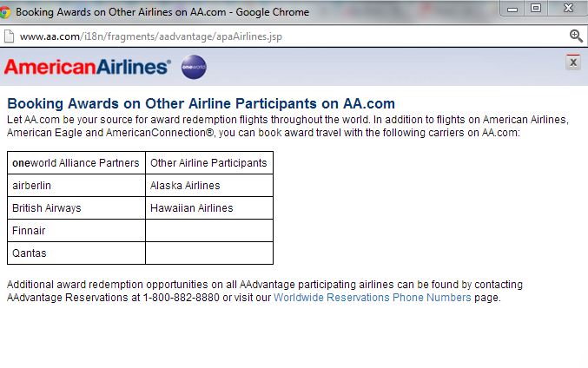Minimize the Chrome window
The width and height of the screenshot is (588, 368).
[x=512, y=9]
